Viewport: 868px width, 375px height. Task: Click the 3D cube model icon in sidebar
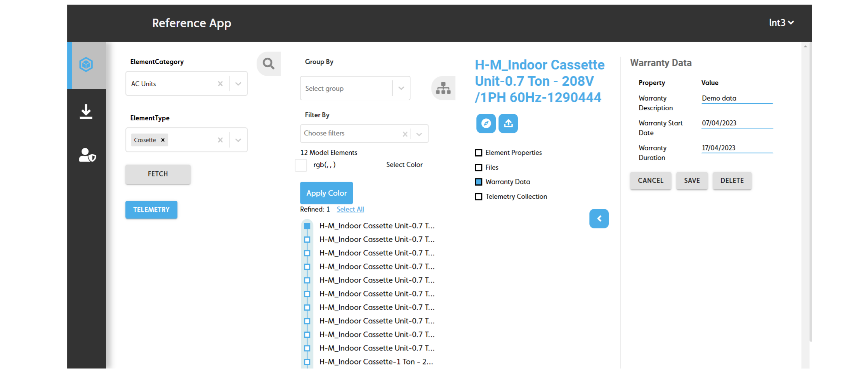86,64
